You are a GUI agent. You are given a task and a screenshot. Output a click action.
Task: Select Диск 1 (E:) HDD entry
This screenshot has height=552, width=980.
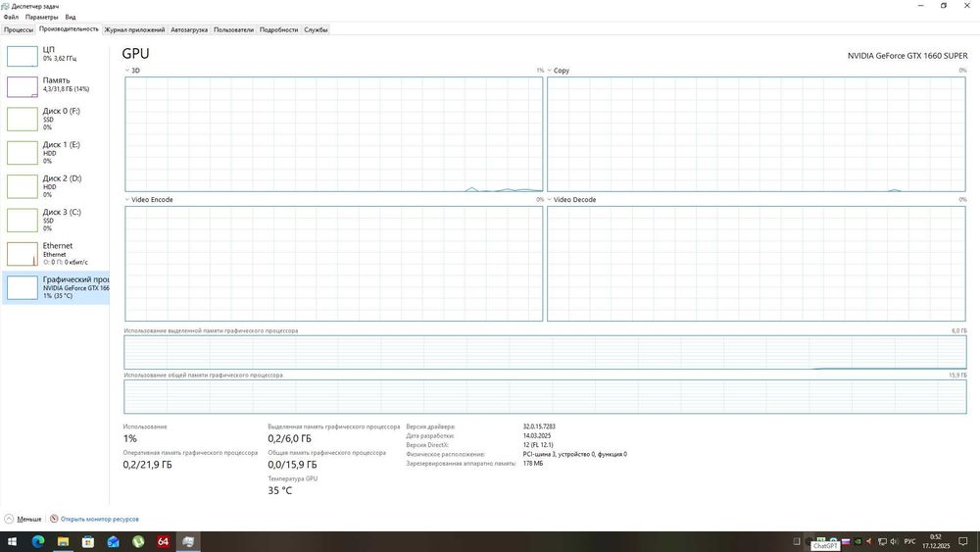coord(56,153)
